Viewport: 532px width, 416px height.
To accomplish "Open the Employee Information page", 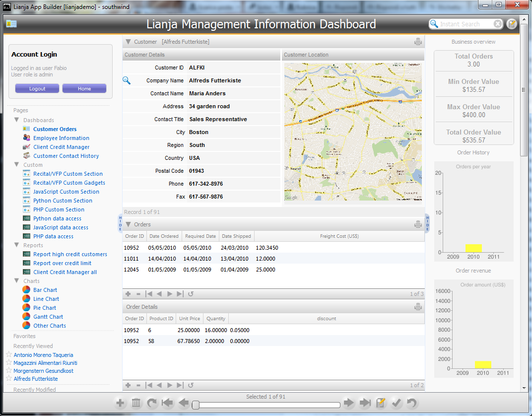I will pos(61,138).
